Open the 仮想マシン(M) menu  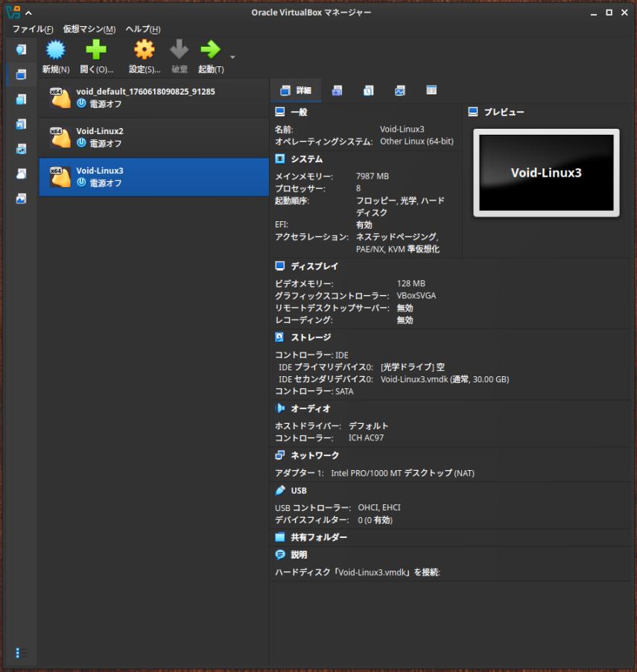(89, 29)
